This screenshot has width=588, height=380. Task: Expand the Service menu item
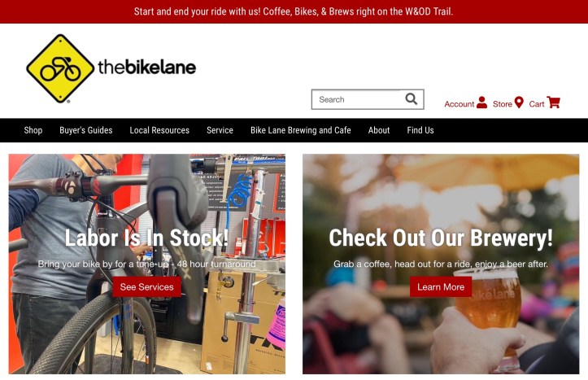(220, 130)
